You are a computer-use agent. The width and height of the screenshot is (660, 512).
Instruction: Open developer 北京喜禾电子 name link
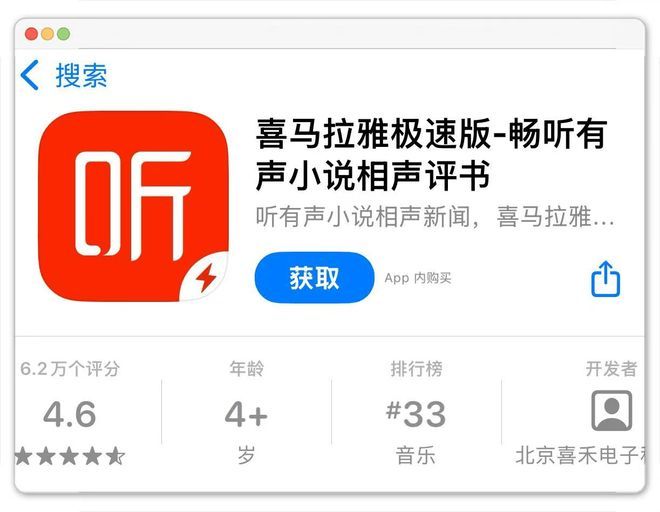pos(580,456)
